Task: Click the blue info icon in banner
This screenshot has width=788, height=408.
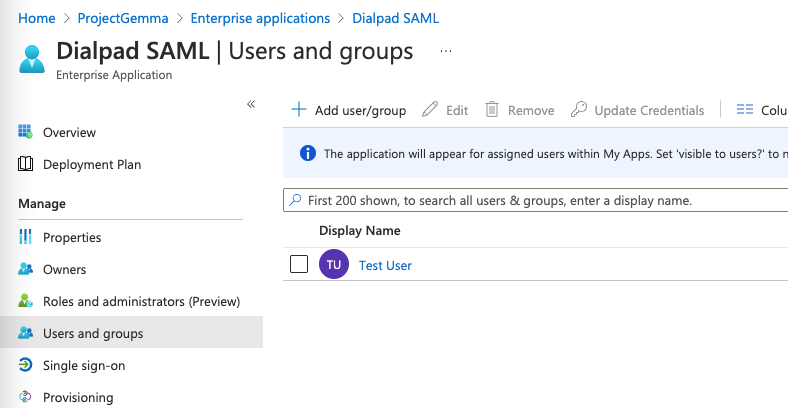Action: 308,153
